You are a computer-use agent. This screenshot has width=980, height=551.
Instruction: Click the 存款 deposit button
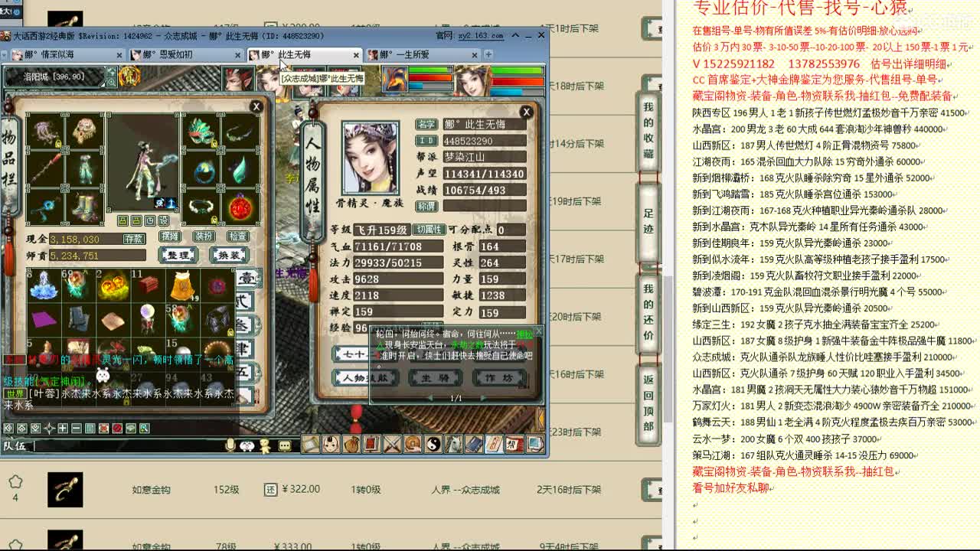[135, 239]
